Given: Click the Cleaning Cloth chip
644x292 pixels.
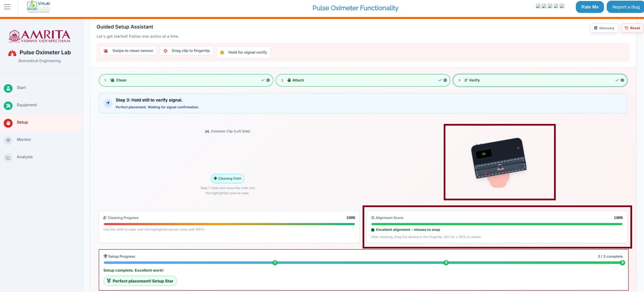Looking at the screenshot, I should coord(227,179).
